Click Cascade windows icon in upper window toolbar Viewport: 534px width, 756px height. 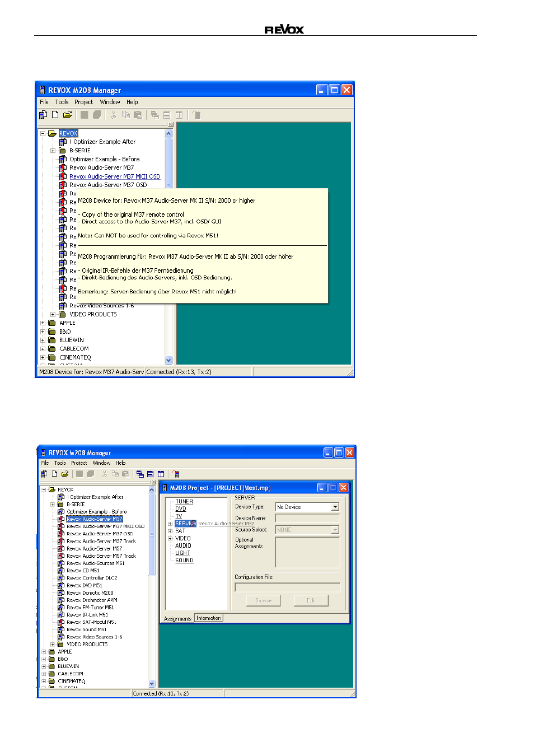(154, 115)
